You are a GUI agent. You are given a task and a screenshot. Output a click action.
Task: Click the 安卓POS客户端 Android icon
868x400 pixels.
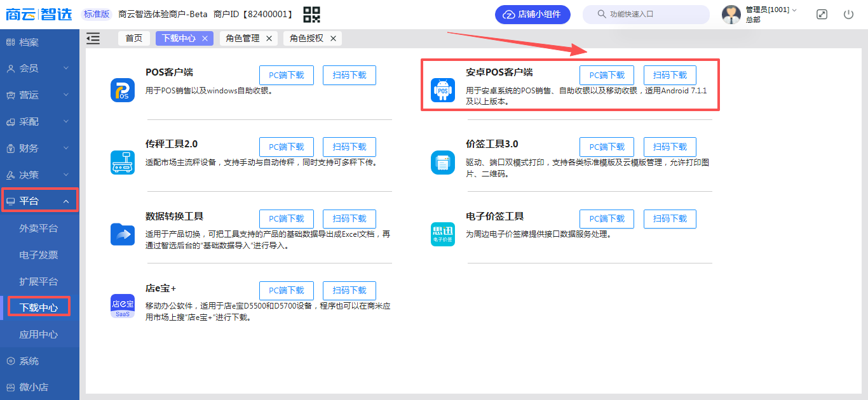click(x=443, y=90)
